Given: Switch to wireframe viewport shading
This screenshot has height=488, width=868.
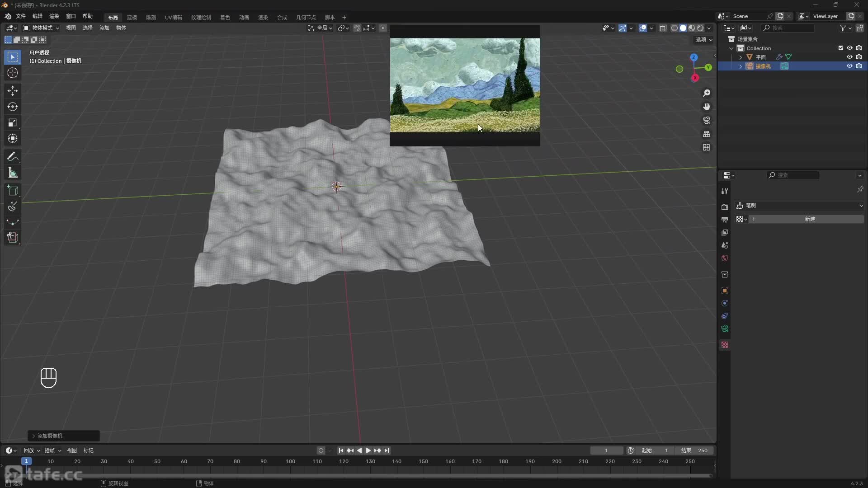Looking at the screenshot, I should pyautogui.click(x=675, y=28).
